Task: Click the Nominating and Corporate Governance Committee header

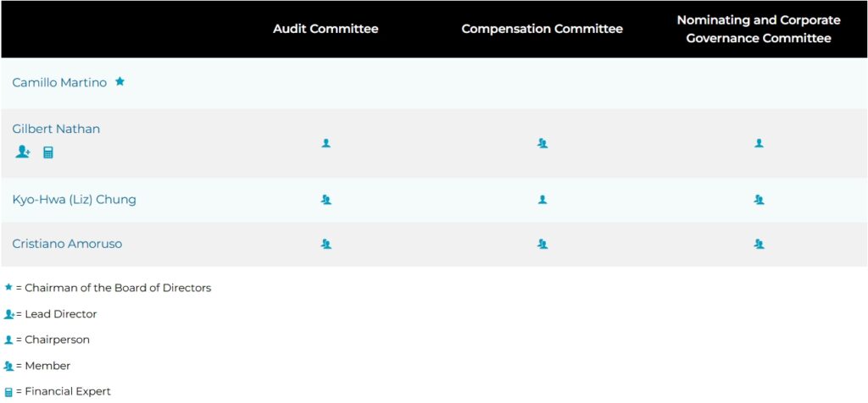Action: [x=759, y=30]
